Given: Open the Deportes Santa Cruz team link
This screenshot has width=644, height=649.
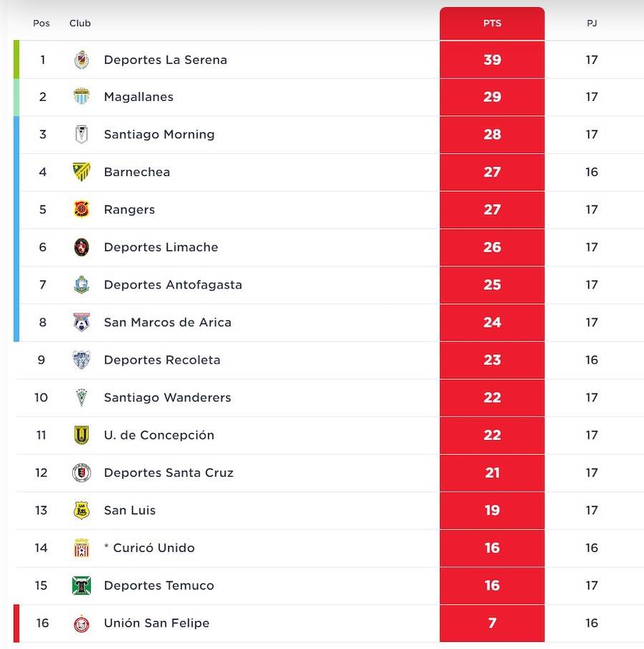Looking at the screenshot, I should 168,472.
